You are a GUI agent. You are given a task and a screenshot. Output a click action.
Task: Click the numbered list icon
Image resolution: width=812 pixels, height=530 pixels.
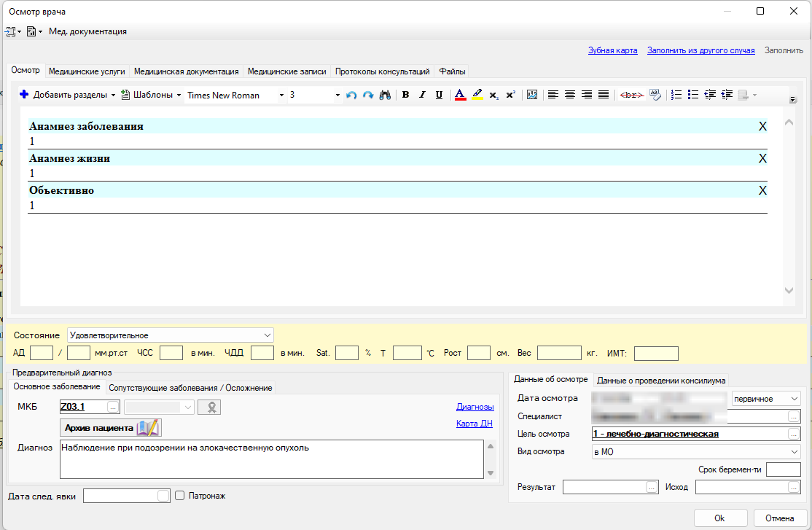(676, 95)
